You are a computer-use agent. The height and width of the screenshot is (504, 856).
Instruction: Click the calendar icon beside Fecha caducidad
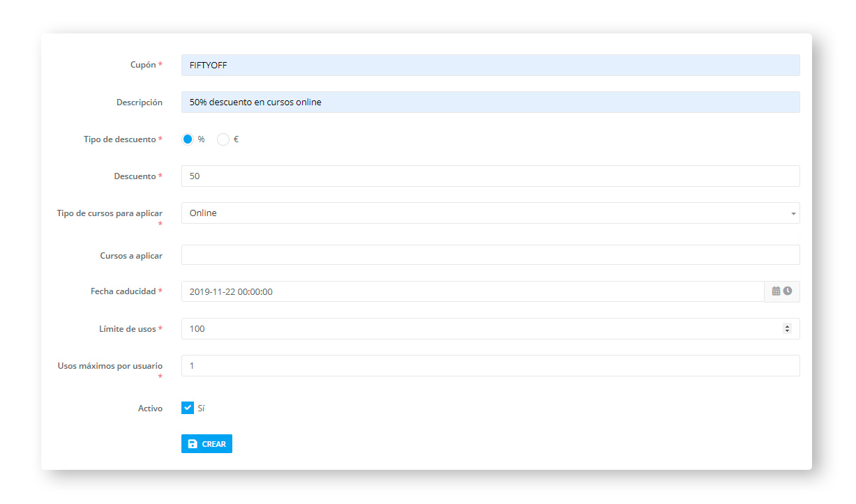776,291
